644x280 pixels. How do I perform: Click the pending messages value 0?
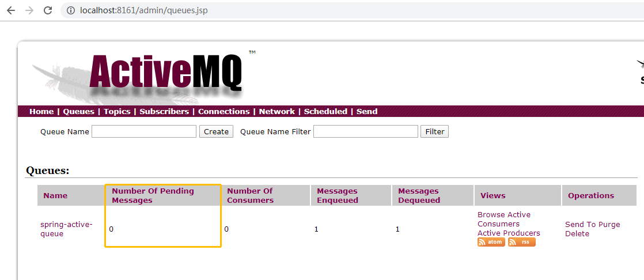click(111, 229)
